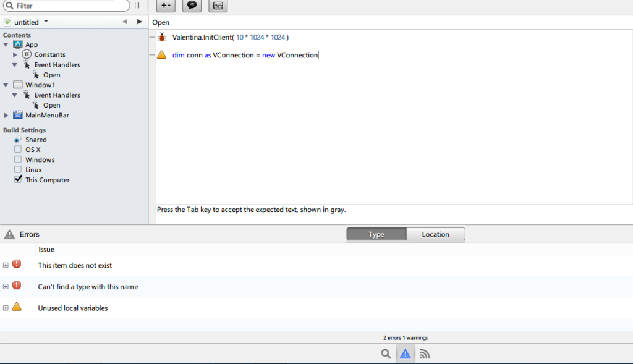
Task: Click the magnifier icon in Filter field
Action: (x=9, y=6)
